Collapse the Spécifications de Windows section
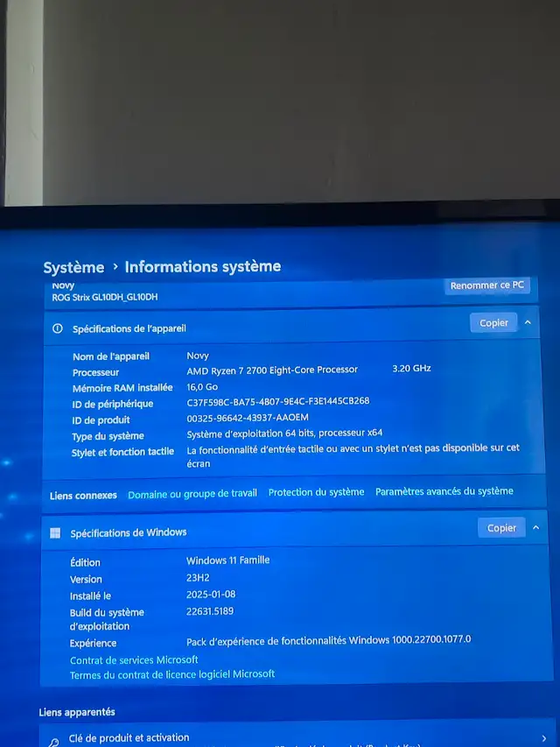Screen dimensions: 560x747 tap(535, 527)
